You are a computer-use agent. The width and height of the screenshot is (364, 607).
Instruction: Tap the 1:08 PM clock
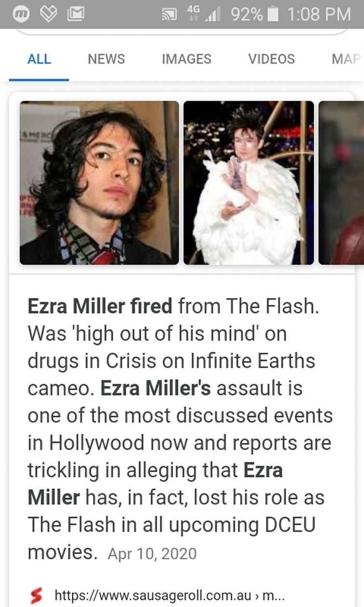pyautogui.click(x=319, y=14)
